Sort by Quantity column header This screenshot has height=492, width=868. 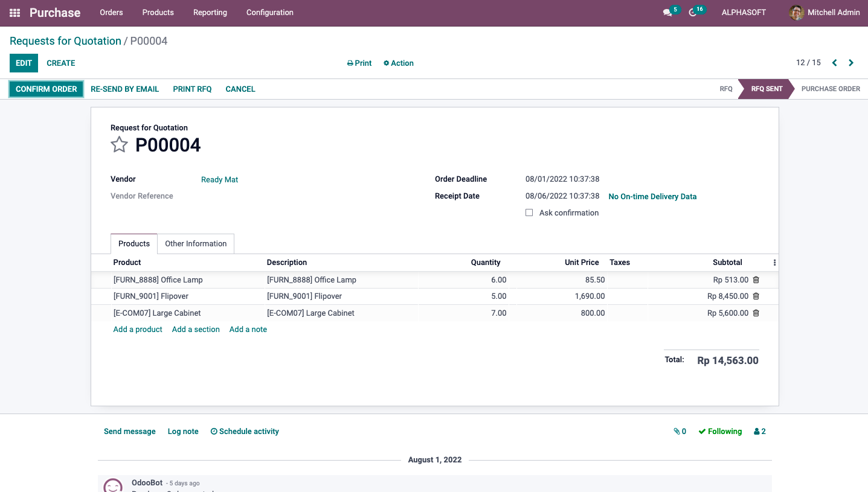(x=486, y=263)
